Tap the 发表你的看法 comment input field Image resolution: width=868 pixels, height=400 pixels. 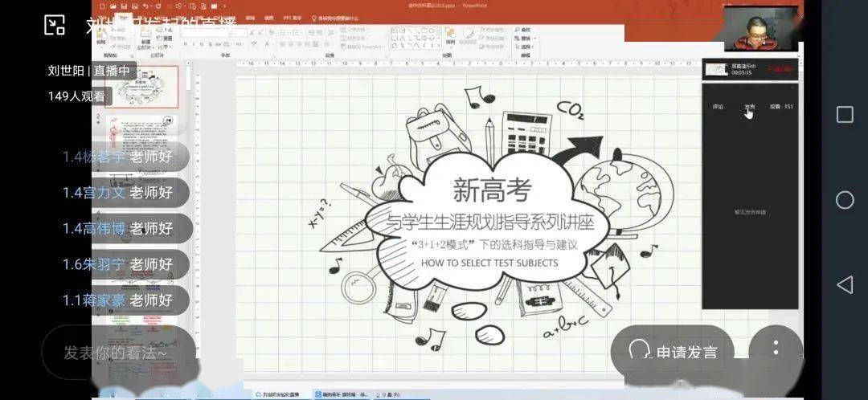pos(118,353)
